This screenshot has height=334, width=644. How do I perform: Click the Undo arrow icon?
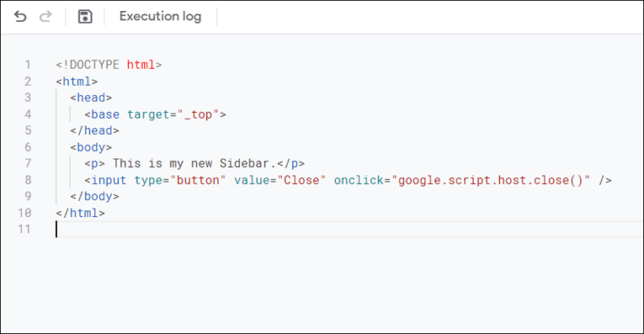point(20,16)
